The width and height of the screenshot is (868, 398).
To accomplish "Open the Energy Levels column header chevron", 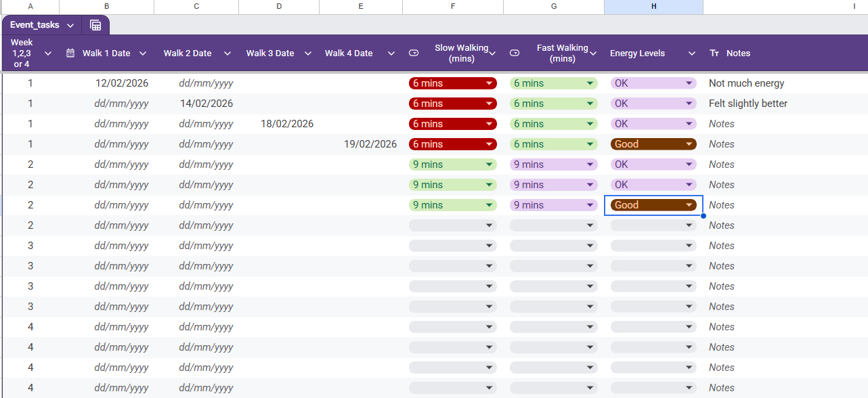I will 692,53.
